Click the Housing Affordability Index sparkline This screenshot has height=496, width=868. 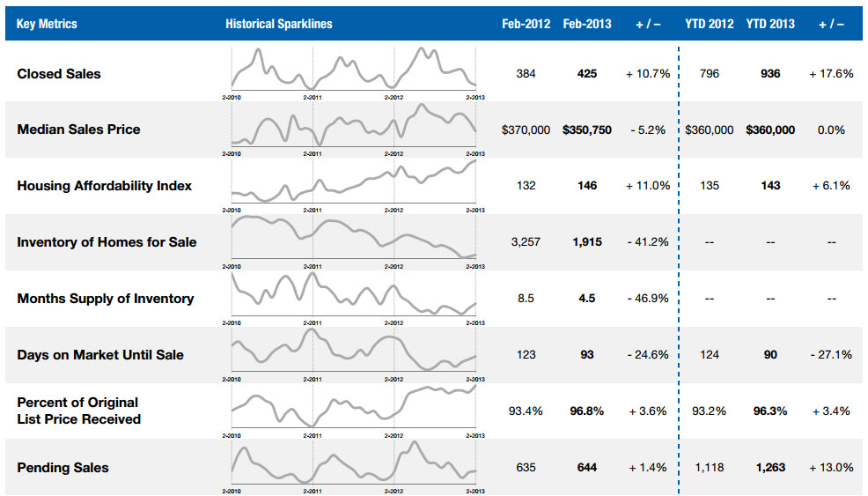click(x=353, y=182)
